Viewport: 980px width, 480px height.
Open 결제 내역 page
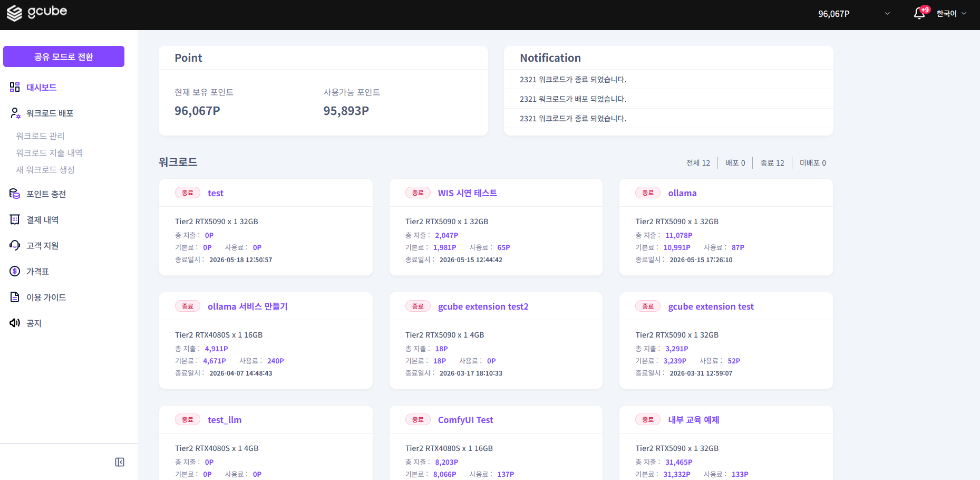point(43,219)
